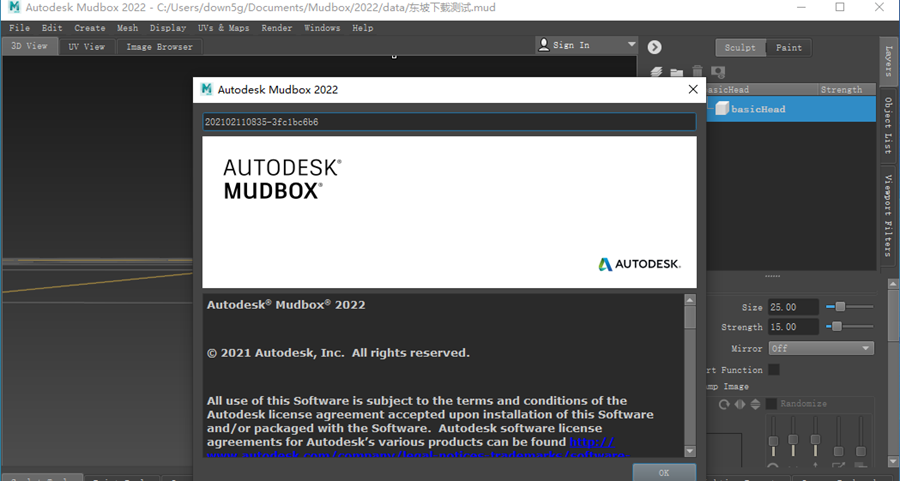Click the "Autodesk® Mudbox® 2022" heading text
This screenshot has width=900, height=481.
[286, 305]
